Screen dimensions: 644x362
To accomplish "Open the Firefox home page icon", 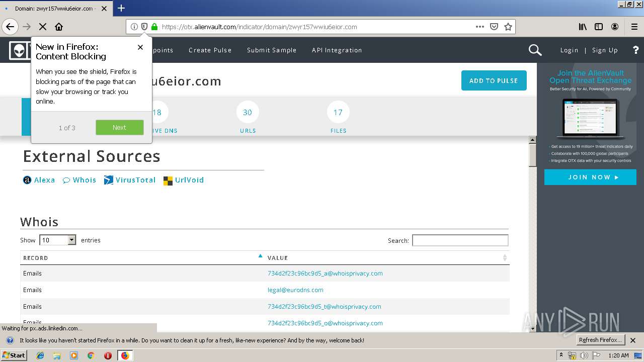I will (59, 27).
